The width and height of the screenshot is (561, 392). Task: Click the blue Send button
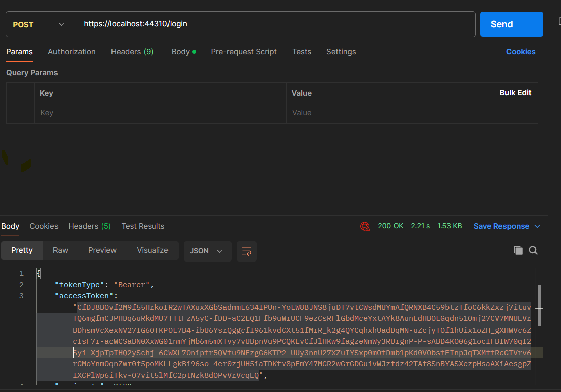(512, 24)
